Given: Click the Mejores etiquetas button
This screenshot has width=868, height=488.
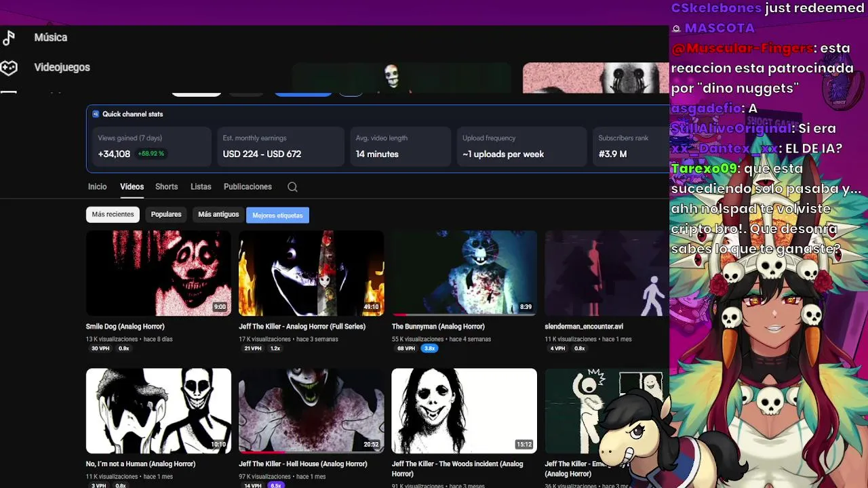Looking at the screenshot, I should tap(277, 216).
